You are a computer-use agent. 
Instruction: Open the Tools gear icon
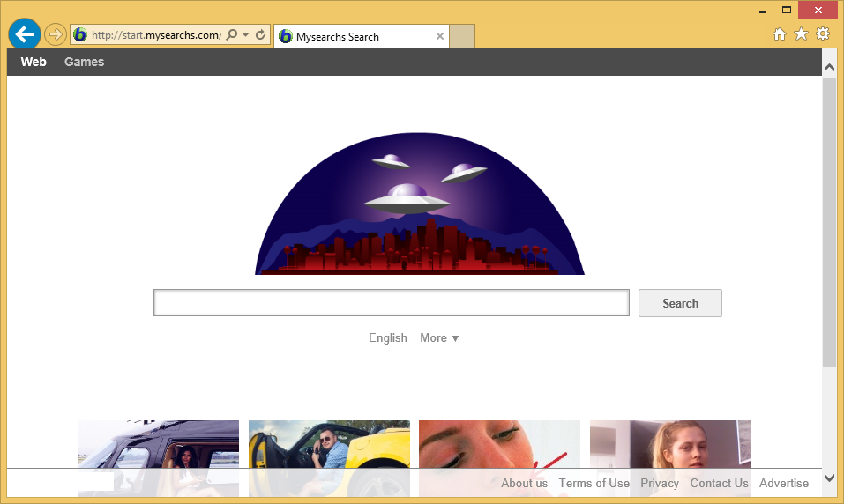pyautogui.click(x=823, y=33)
